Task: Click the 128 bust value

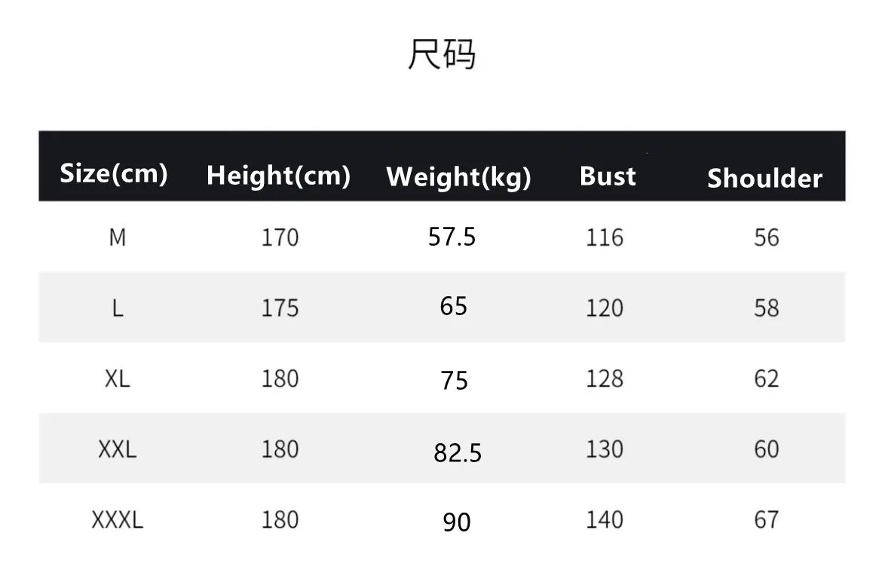Action: coord(605,378)
